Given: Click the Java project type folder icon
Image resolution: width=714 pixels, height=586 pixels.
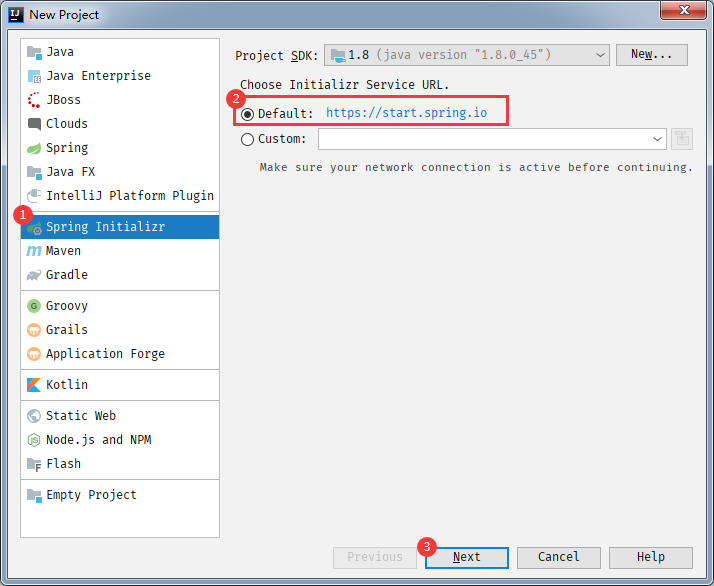Looking at the screenshot, I should (34, 52).
